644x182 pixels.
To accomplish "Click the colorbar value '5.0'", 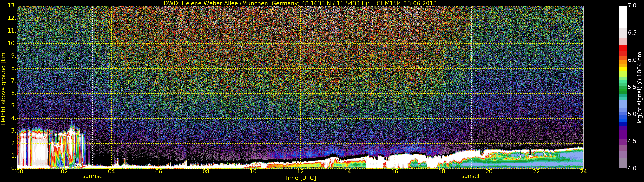I will click(632, 114).
